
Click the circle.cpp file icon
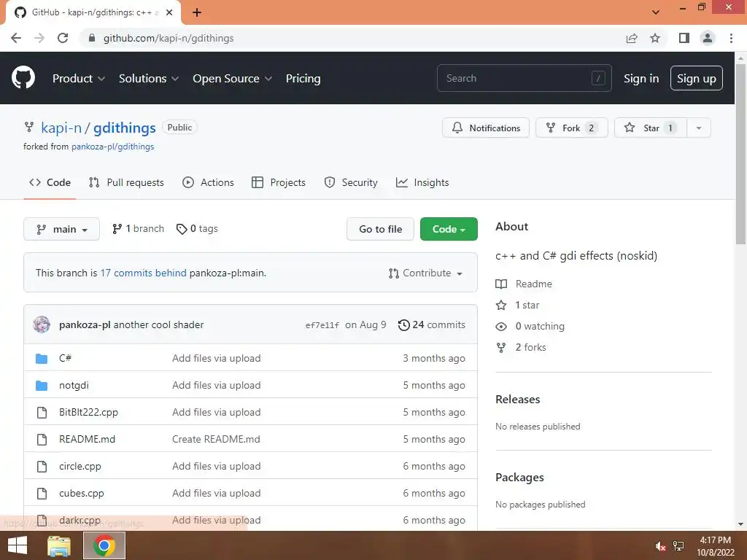42,466
